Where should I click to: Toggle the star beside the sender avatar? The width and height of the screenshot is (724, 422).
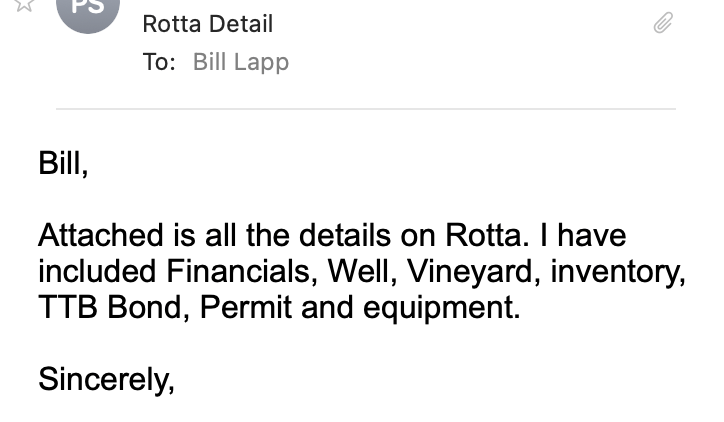(x=25, y=5)
